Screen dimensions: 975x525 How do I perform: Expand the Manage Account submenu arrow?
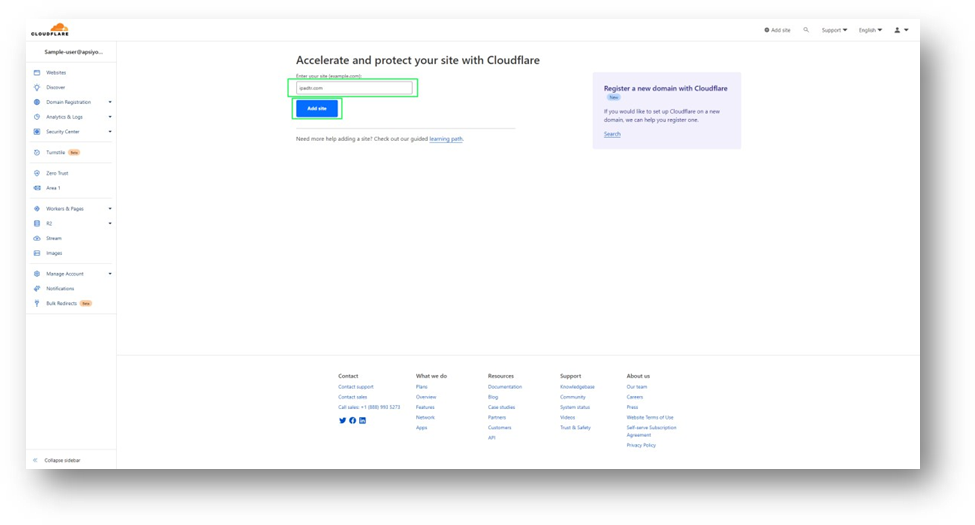(110, 274)
